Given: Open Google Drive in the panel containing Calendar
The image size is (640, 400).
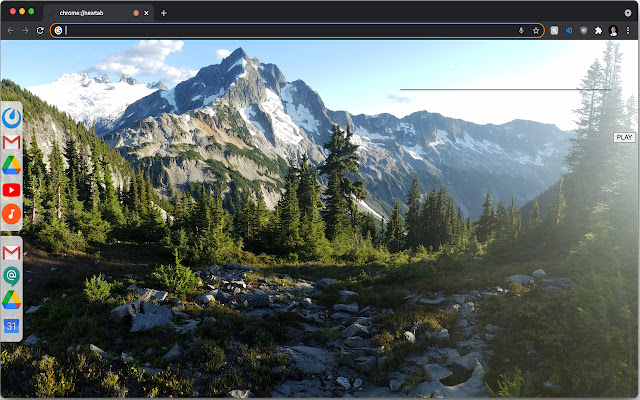Looking at the screenshot, I should (11, 300).
